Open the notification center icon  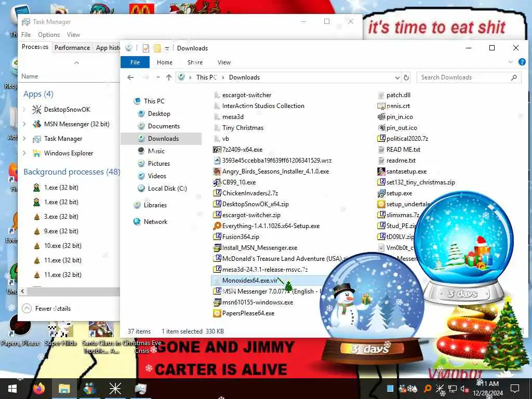[x=515, y=389]
